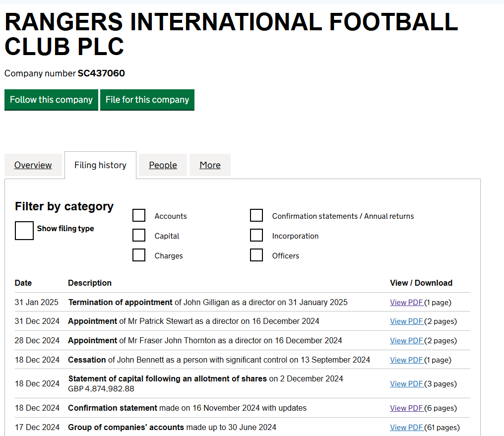Tick the Accounts filter checkbox

point(139,215)
